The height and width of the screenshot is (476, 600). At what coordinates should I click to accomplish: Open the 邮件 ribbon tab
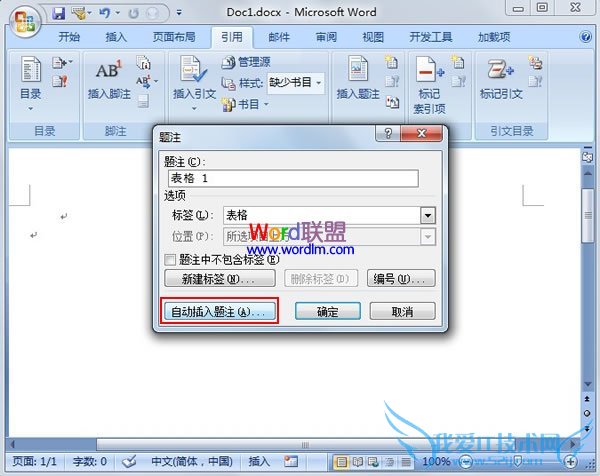point(279,37)
